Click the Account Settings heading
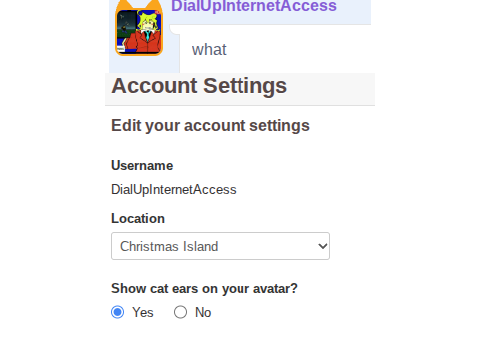This screenshot has width=480, height=360. point(199,86)
